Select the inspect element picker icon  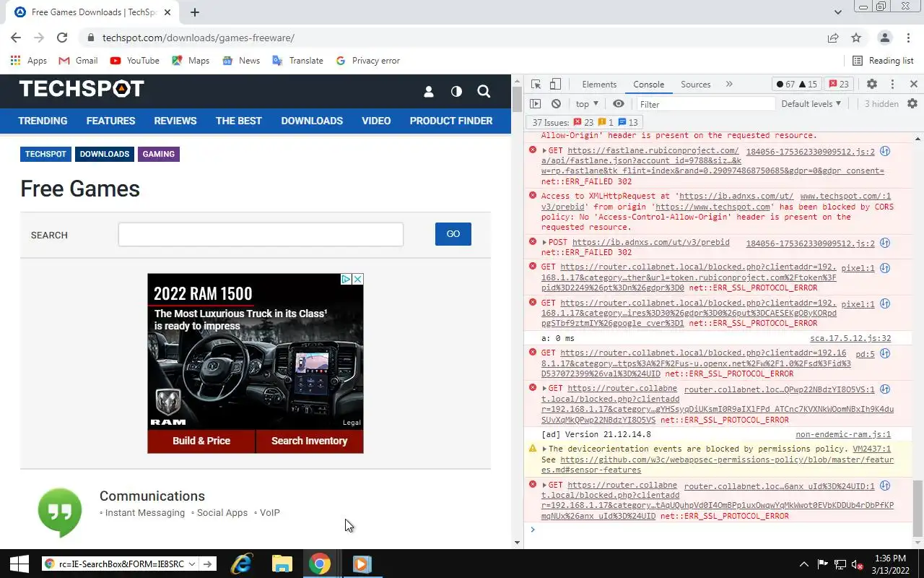(x=536, y=85)
